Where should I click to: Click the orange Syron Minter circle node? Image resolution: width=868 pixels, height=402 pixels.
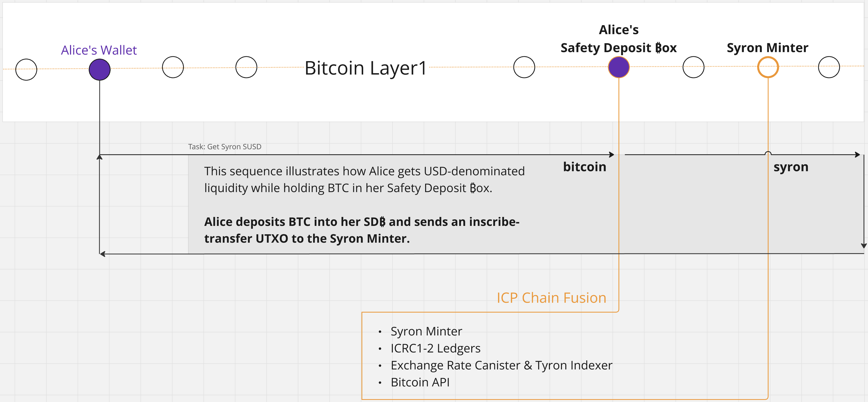(x=768, y=67)
